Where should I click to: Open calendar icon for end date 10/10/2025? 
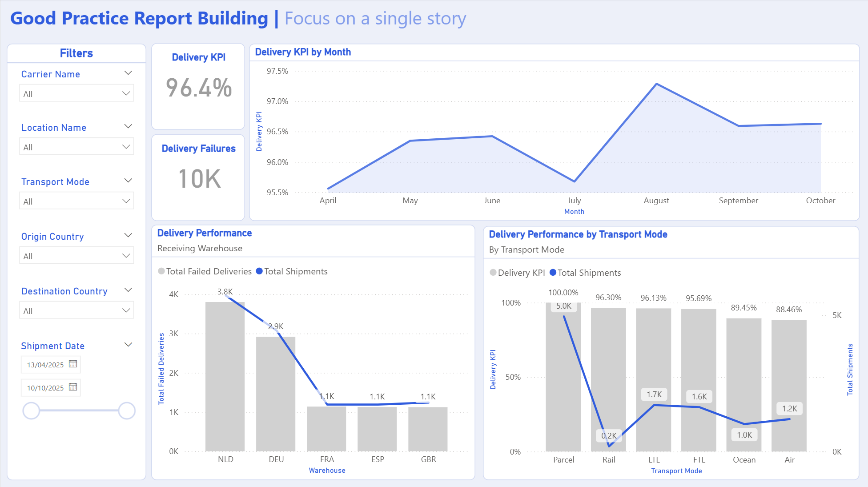(x=73, y=387)
